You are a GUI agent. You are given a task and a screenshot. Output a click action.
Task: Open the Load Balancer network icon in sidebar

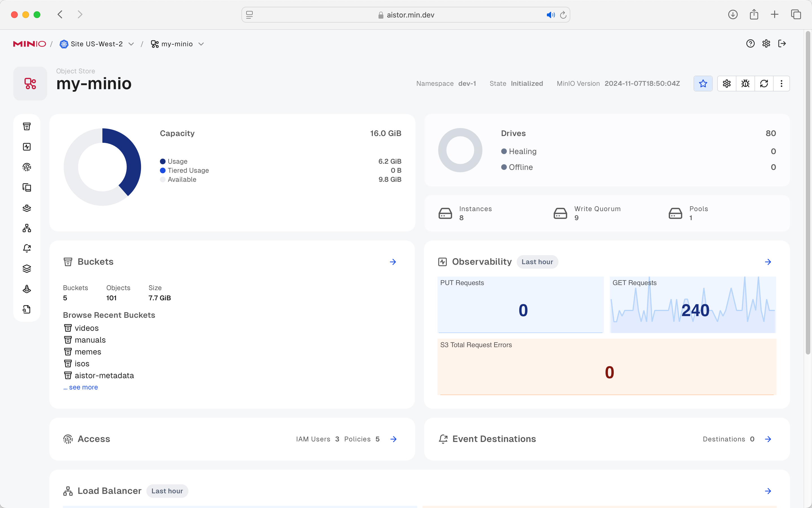[27, 228]
